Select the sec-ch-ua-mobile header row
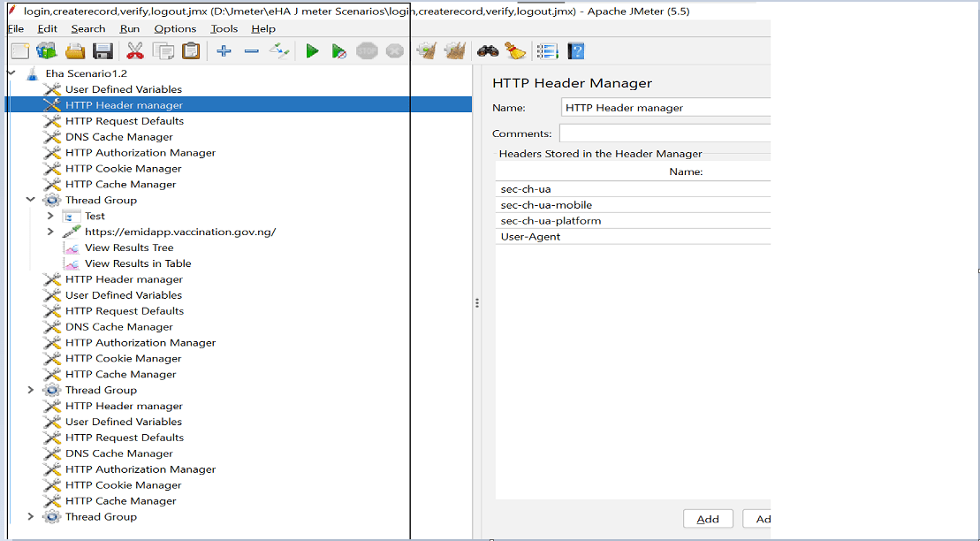980x541 pixels. click(x=546, y=205)
